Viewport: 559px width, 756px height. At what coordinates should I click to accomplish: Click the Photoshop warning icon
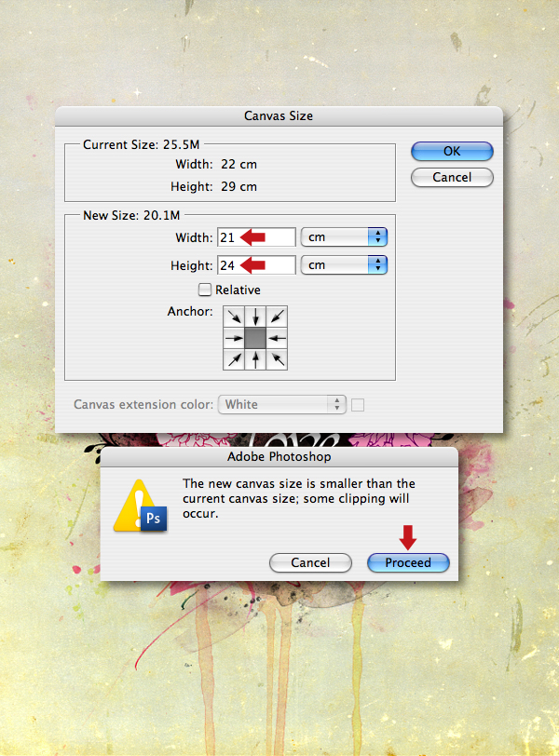click(141, 506)
